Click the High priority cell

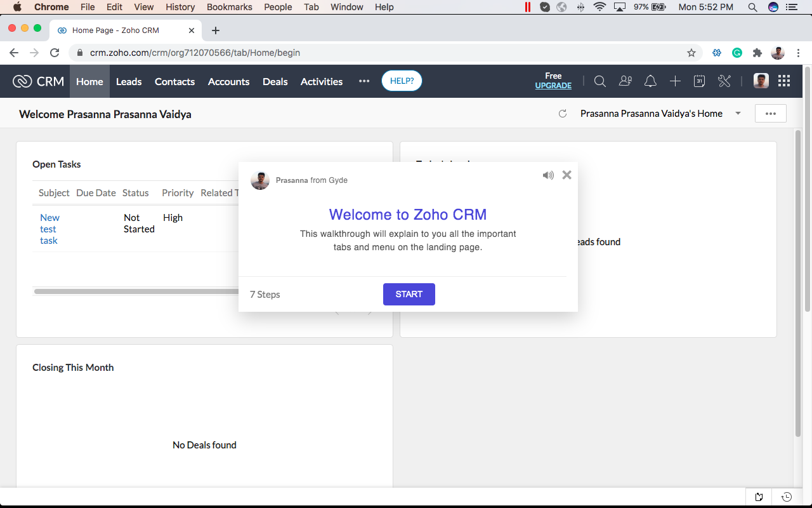(173, 218)
